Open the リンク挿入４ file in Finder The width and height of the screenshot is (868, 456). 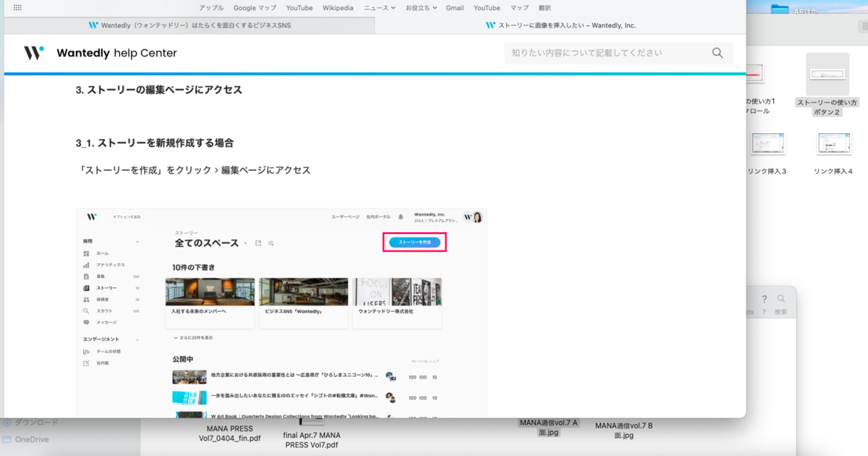click(x=833, y=144)
